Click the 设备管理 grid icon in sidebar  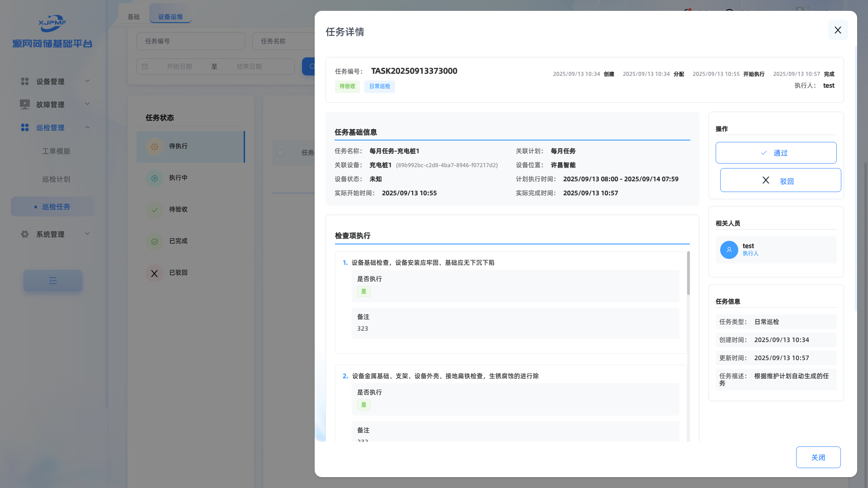(25, 81)
